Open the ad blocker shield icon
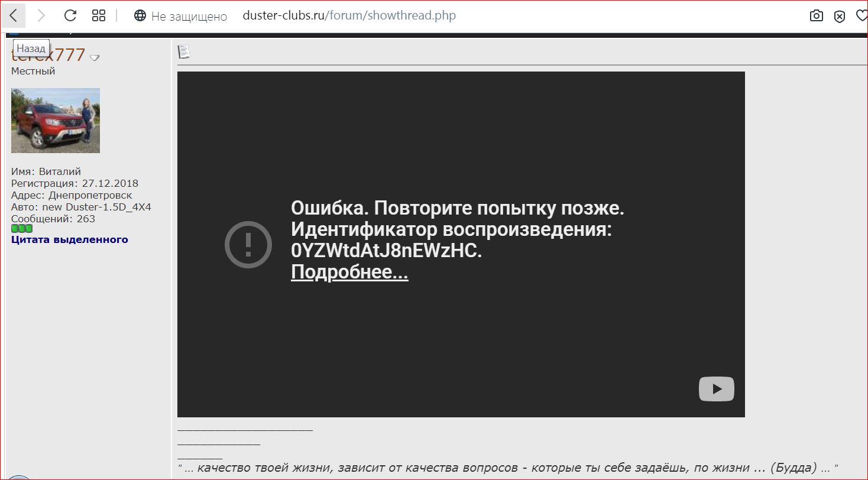The image size is (868, 480). (840, 17)
